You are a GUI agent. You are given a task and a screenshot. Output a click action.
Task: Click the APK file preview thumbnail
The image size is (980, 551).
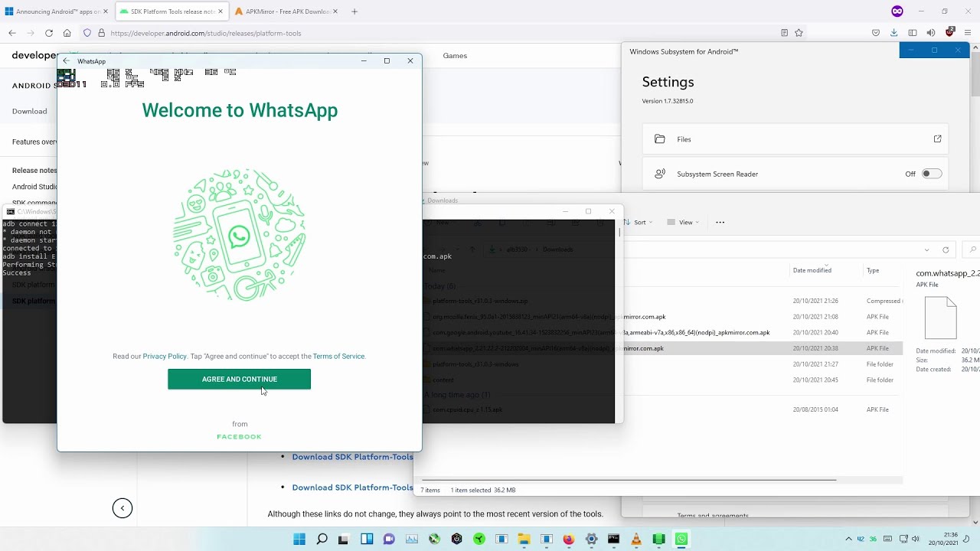tap(940, 318)
